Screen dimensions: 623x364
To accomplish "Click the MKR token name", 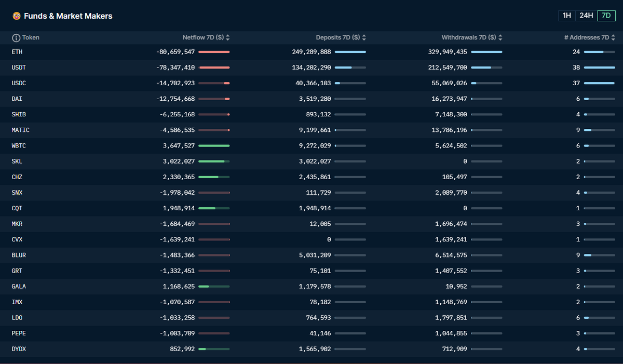I will [17, 224].
